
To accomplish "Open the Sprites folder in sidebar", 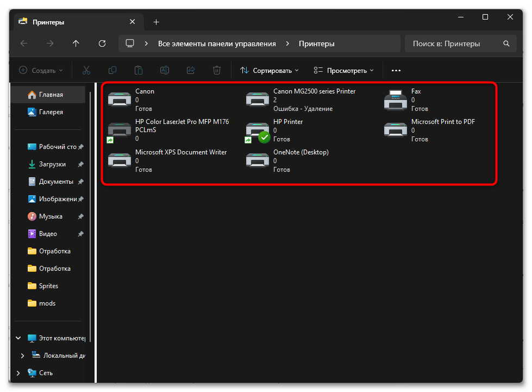I will (x=48, y=286).
